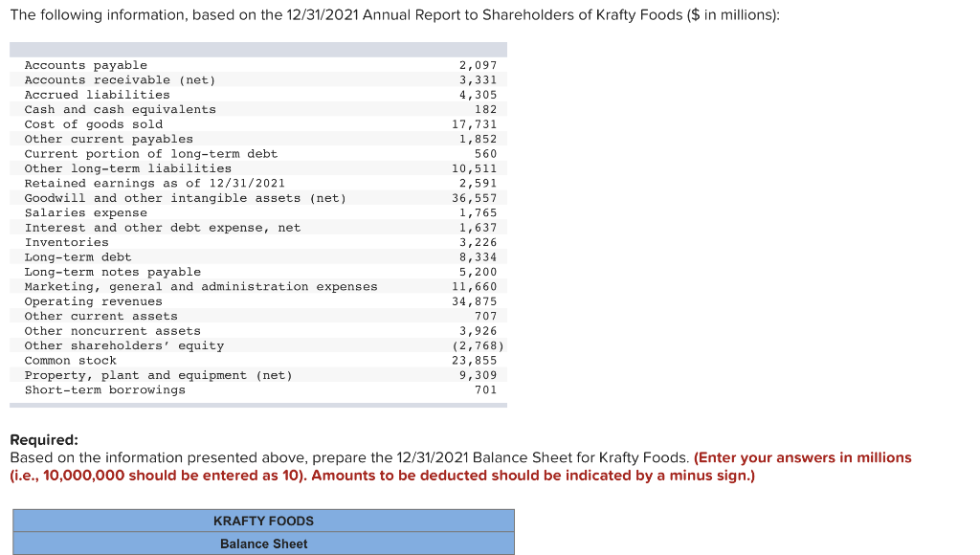Image resolution: width=980 pixels, height=555 pixels.
Task: Select the Inventories row
Action: [67, 242]
